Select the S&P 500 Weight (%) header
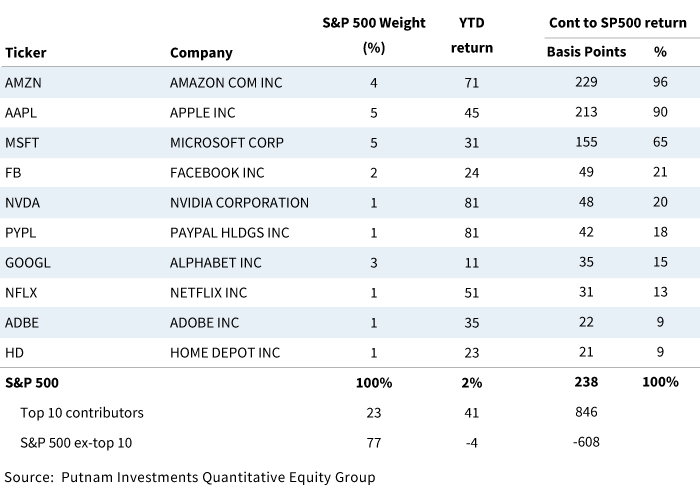The width and height of the screenshot is (700, 500). tap(374, 35)
